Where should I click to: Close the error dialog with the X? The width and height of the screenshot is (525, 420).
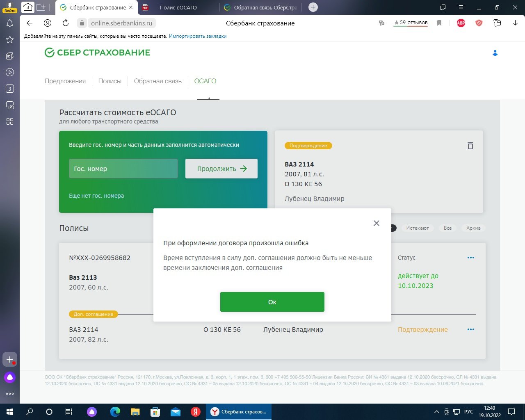[377, 223]
